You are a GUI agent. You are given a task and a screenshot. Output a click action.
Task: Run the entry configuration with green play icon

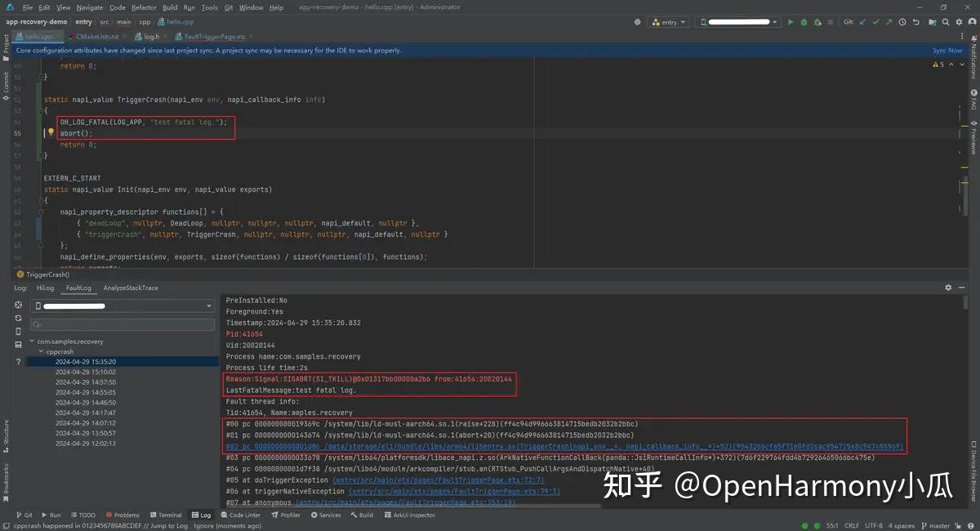(x=791, y=22)
